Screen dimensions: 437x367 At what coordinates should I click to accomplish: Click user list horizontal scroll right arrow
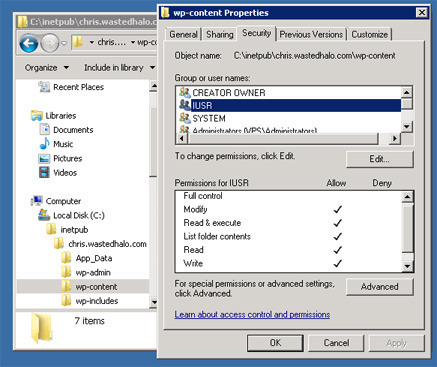[x=395, y=138]
